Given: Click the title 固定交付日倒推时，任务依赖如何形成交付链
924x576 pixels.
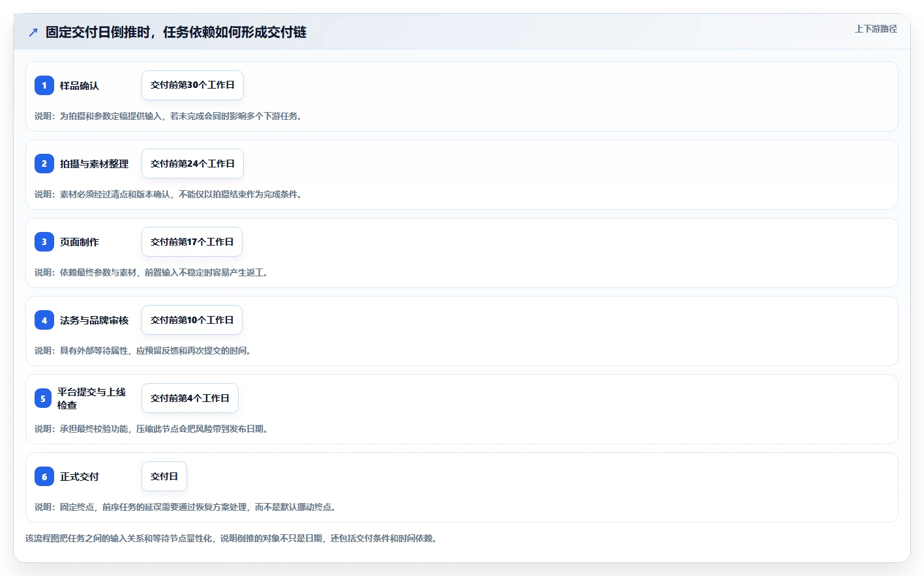Looking at the screenshot, I should click(176, 32).
